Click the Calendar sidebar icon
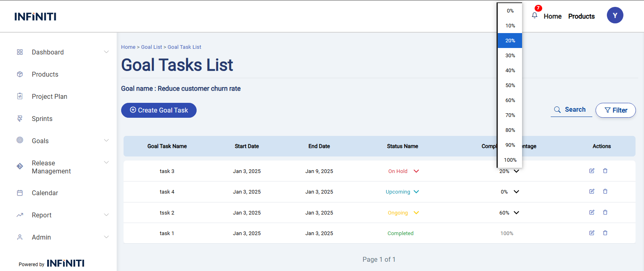 pos(20,193)
